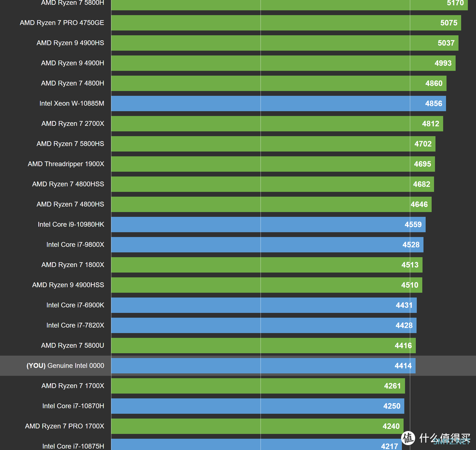This screenshot has height=450, width=476.
Task: Click the score value 4416
Action: point(403,345)
